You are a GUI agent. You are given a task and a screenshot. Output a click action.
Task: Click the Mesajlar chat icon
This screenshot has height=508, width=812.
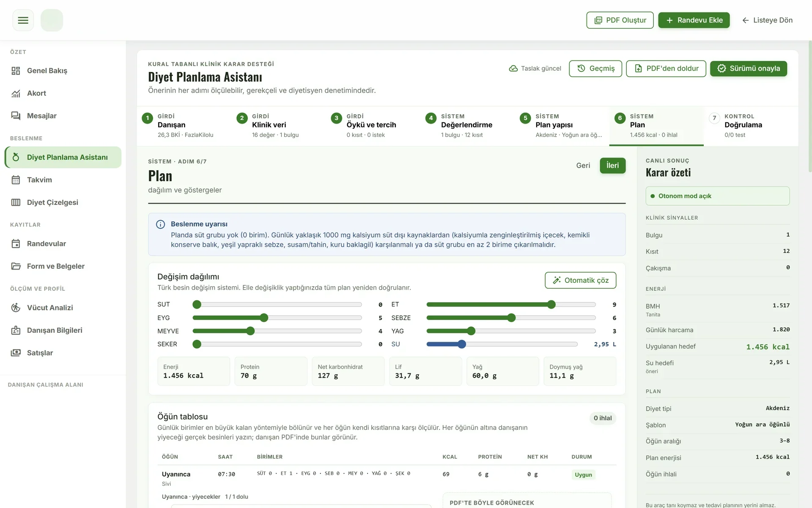click(16, 116)
